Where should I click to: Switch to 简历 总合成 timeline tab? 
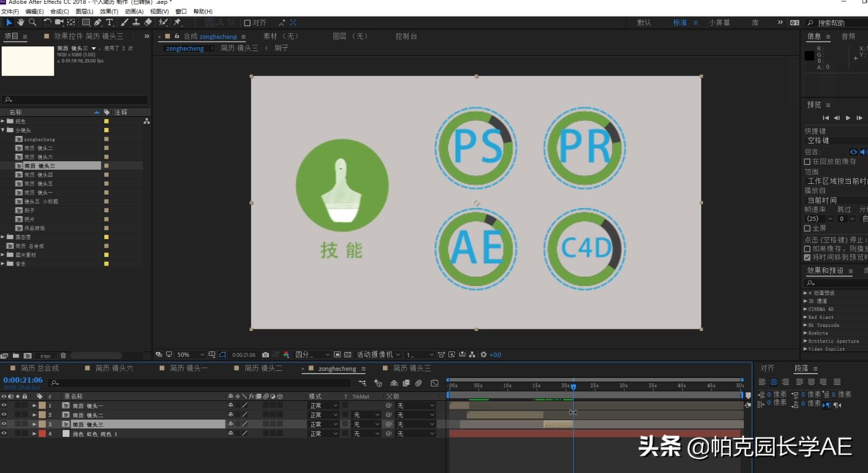[40, 368]
